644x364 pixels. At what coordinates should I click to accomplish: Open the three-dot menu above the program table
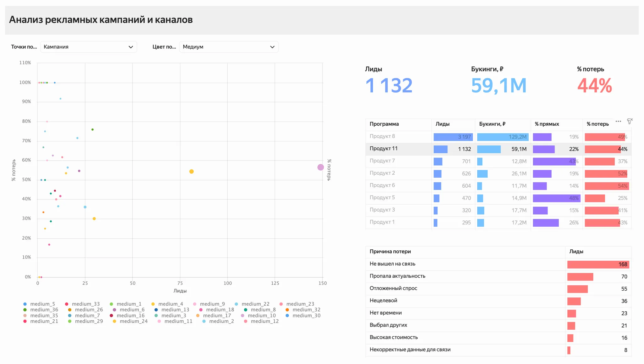pyautogui.click(x=618, y=121)
